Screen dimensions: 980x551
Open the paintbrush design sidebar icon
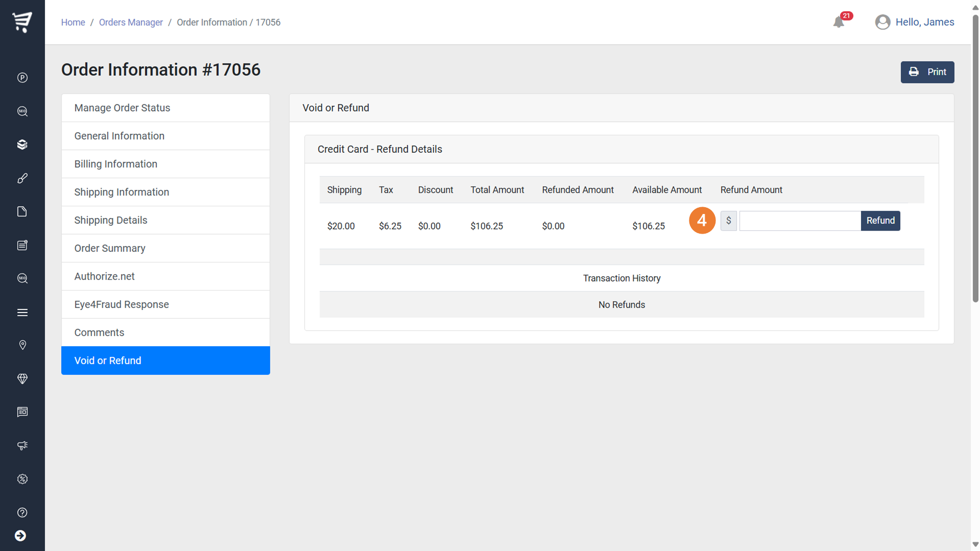22,178
